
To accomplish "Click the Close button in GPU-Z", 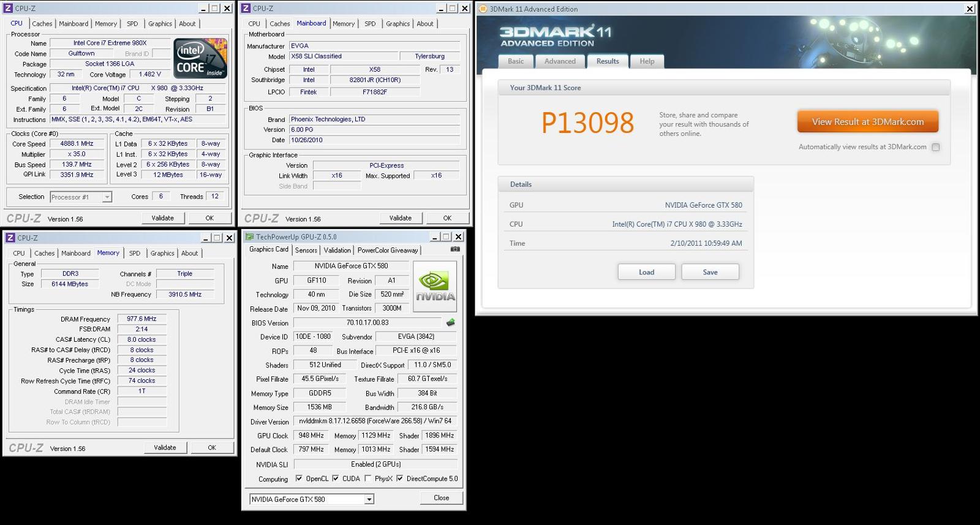I will point(442,498).
